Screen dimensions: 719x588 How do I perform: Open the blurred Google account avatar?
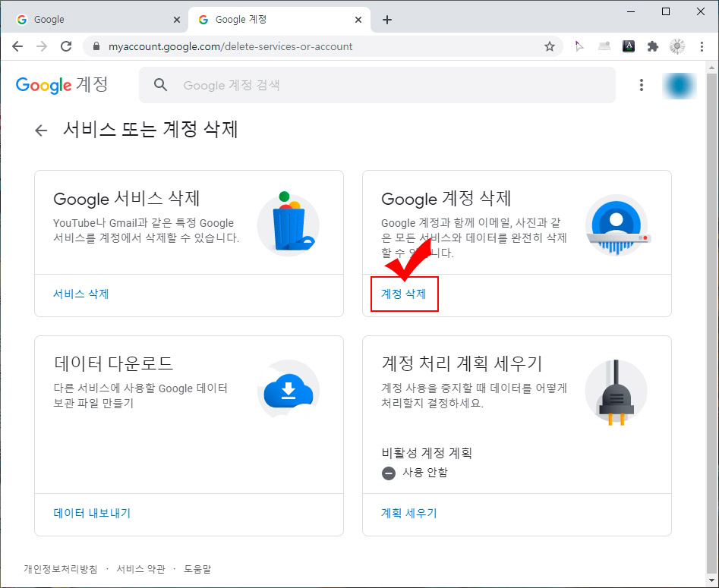[x=679, y=85]
